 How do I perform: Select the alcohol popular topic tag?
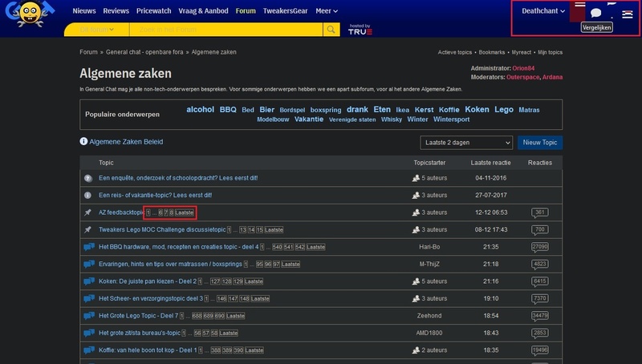coord(200,109)
